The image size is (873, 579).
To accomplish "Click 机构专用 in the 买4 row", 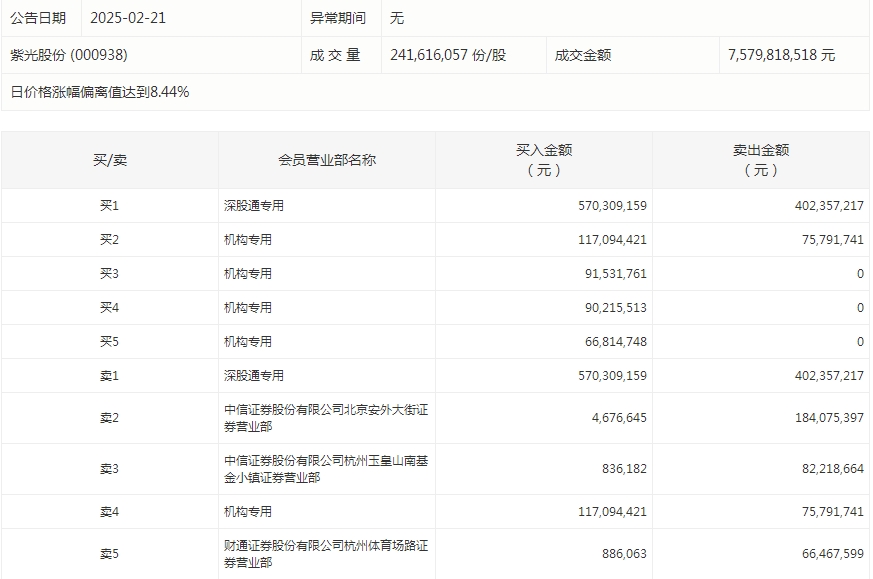I will (x=248, y=307).
